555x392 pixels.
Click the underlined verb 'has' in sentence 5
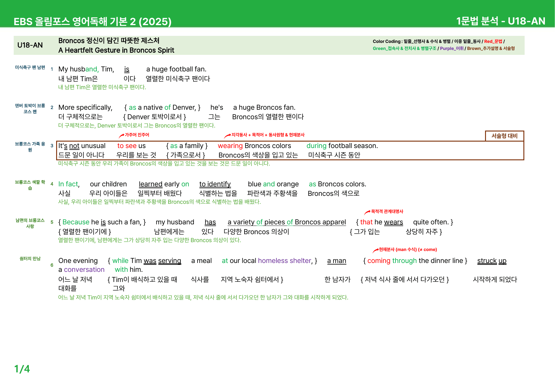(x=210, y=222)
